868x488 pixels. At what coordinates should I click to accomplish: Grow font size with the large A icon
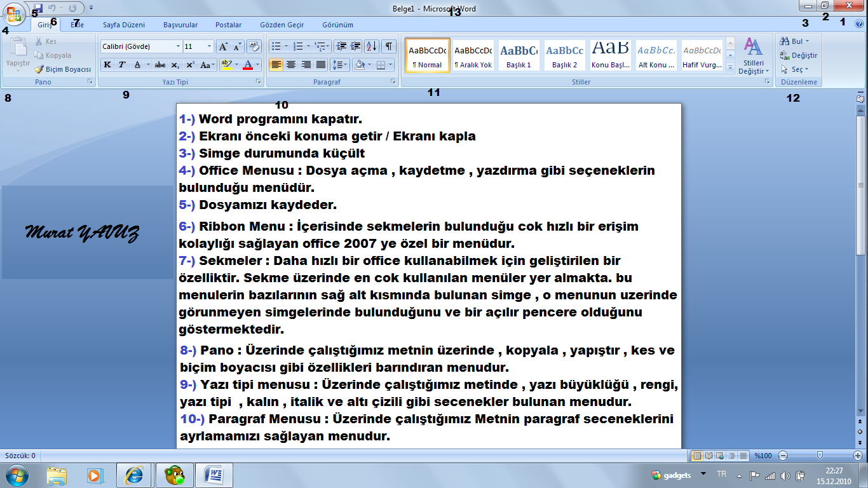pyautogui.click(x=223, y=46)
